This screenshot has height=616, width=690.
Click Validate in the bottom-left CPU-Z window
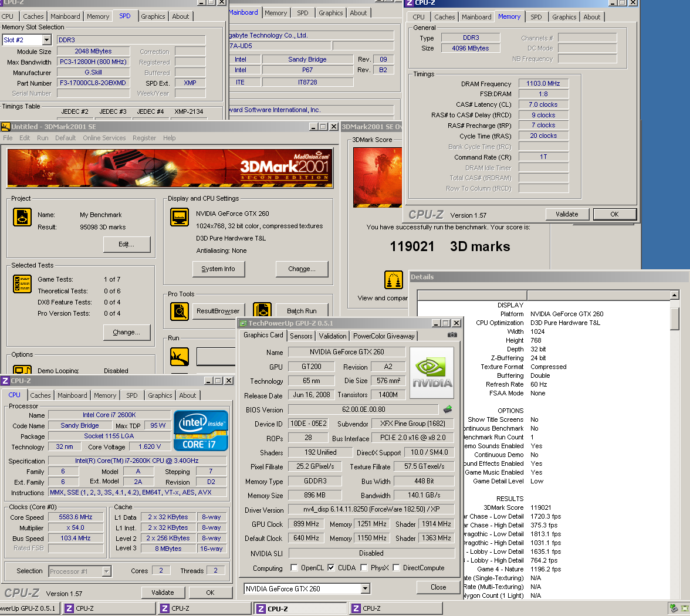(163, 593)
